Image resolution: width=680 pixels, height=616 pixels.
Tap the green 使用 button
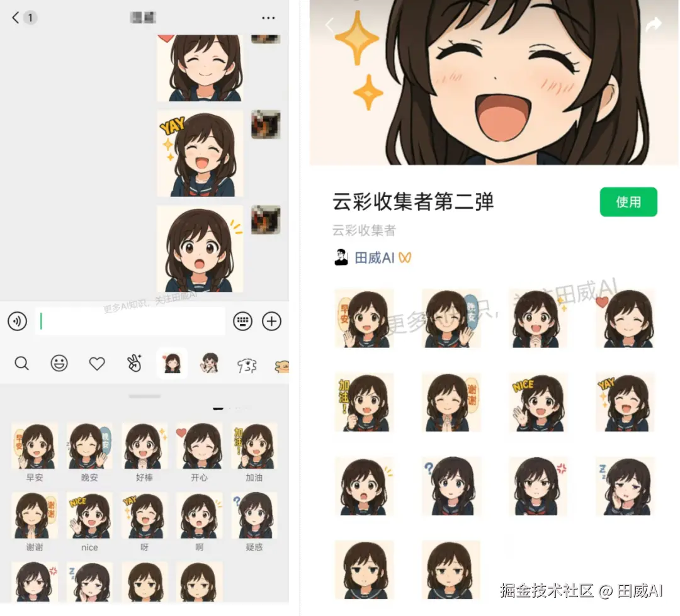(628, 202)
